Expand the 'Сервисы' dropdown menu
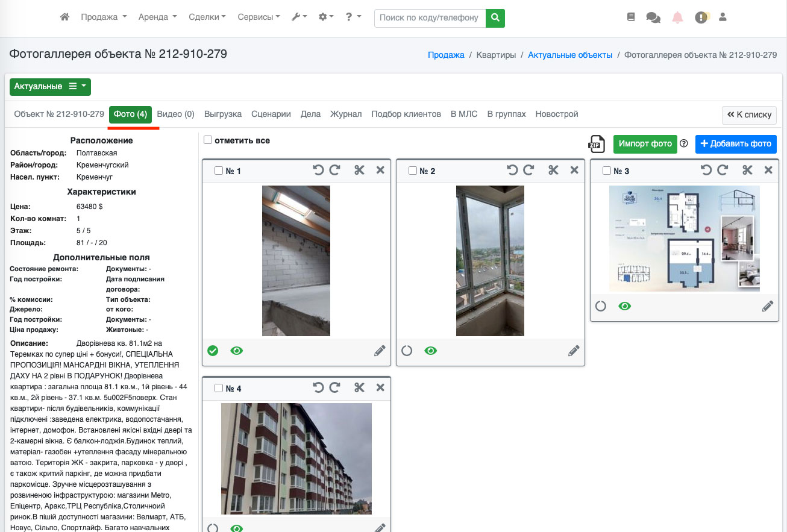The width and height of the screenshot is (787, 532). (x=259, y=17)
